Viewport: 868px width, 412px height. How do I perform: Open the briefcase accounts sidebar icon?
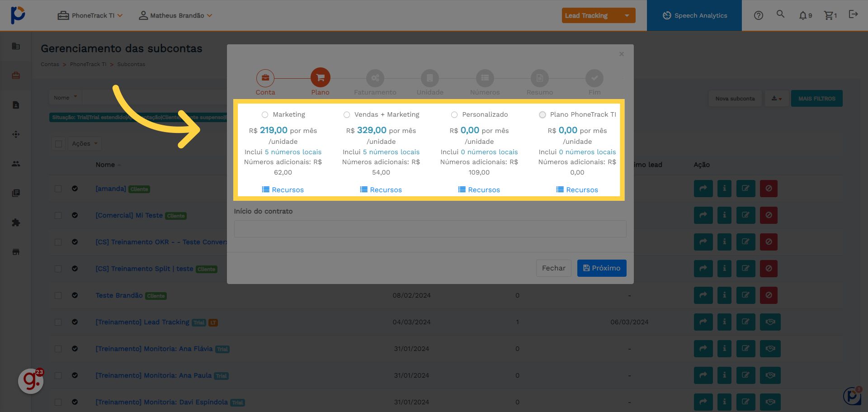(x=16, y=76)
